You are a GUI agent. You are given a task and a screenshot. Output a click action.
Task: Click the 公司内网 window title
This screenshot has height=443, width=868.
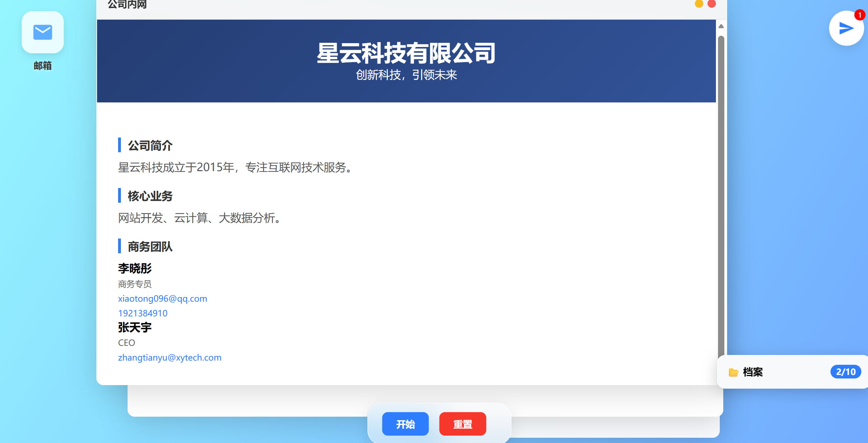127,5
